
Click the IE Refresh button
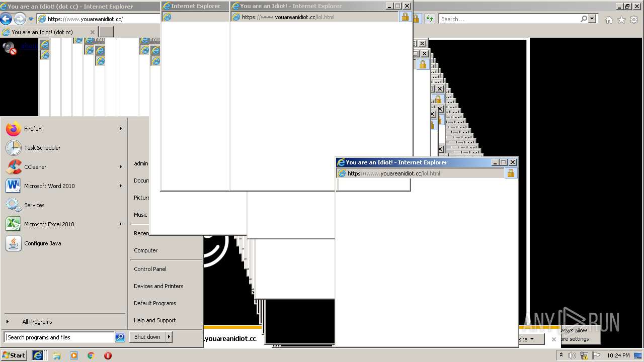coord(429,19)
